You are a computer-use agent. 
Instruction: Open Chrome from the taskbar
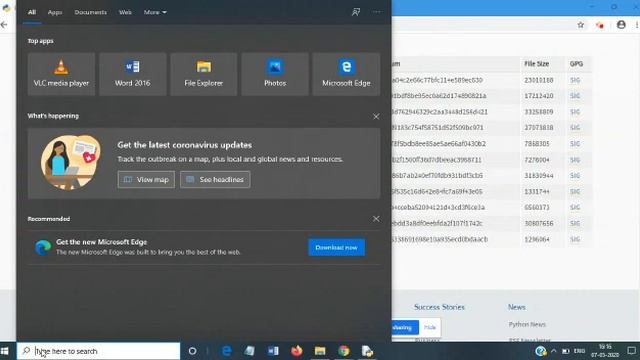click(x=344, y=351)
